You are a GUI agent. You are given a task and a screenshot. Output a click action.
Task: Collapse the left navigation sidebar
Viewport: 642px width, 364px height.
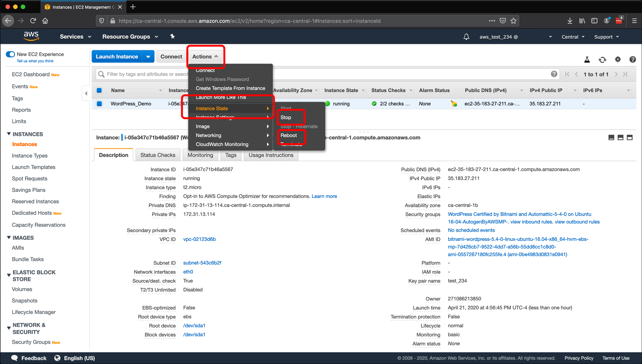point(86,93)
